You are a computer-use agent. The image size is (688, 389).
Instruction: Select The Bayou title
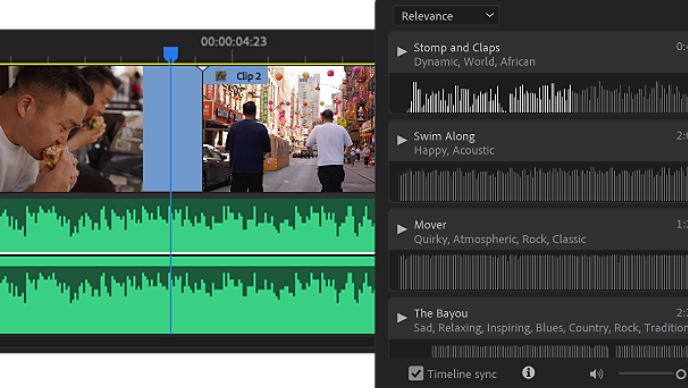[441, 314]
